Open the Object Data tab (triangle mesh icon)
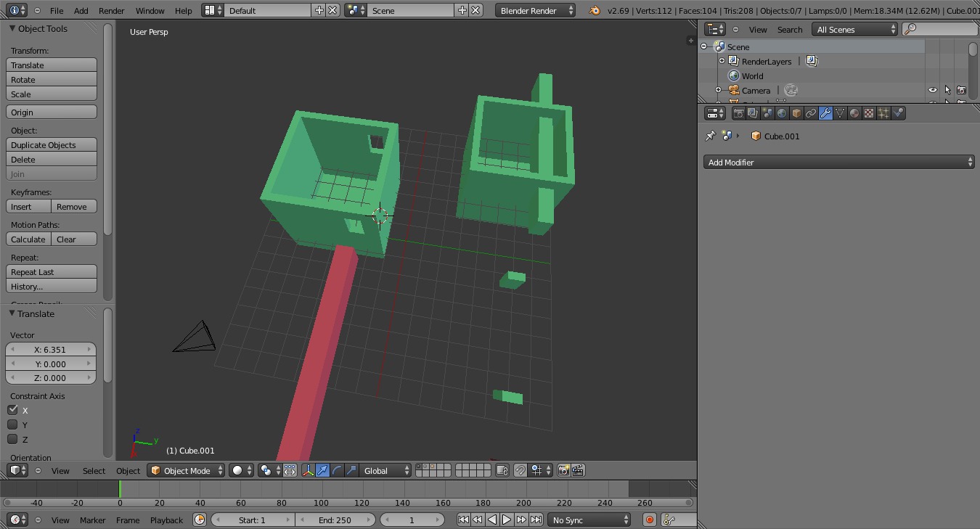The height and width of the screenshot is (529, 980). [x=840, y=113]
